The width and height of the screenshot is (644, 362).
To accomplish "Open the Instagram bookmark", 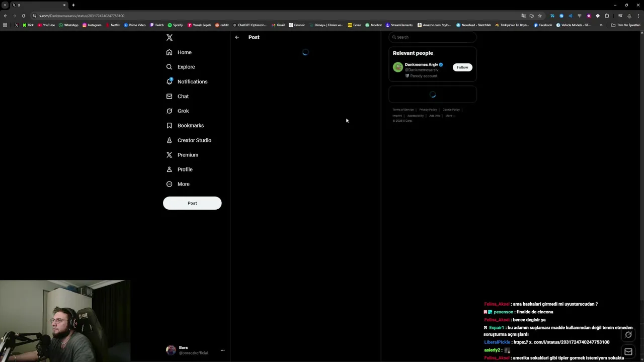I will click(92, 25).
